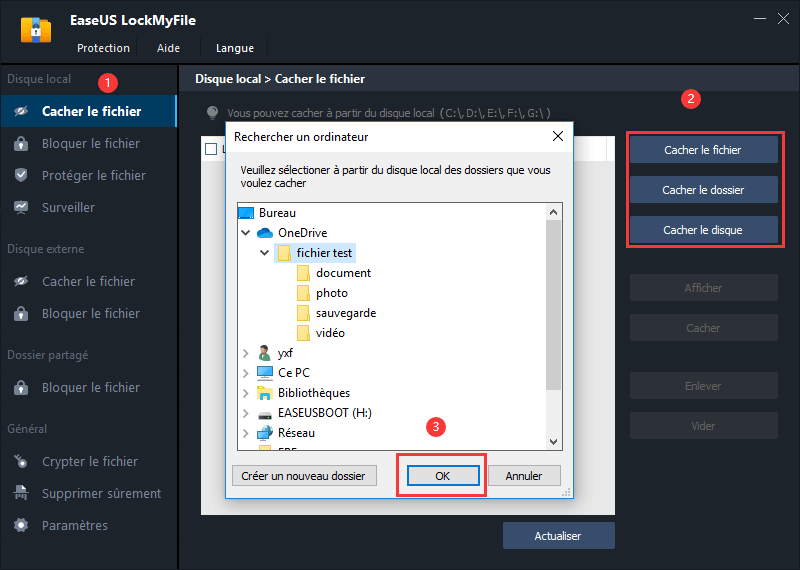The width and height of the screenshot is (800, 570).
Task: Click the disabled Enlever button
Action: [703, 386]
